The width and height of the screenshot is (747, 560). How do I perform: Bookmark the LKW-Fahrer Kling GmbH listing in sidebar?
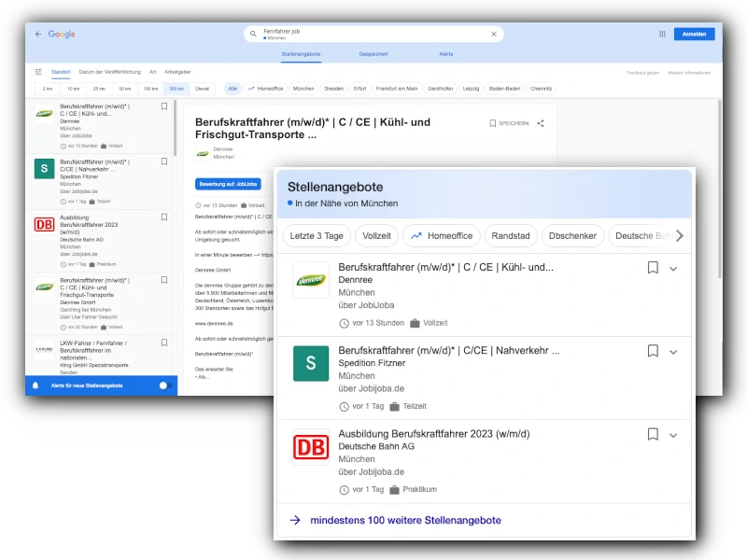click(x=164, y=344)
